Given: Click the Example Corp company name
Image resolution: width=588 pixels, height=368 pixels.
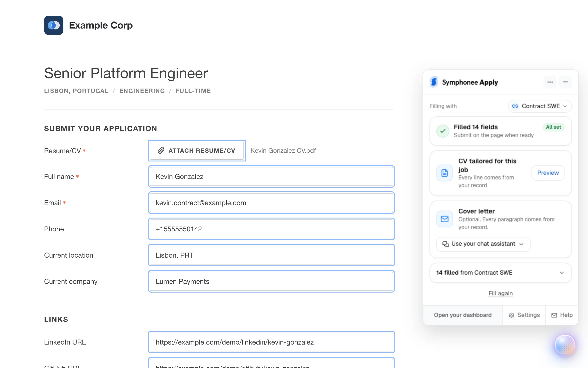Looking at the screenshot, I should pyautogui.click(x=101, y=25).
